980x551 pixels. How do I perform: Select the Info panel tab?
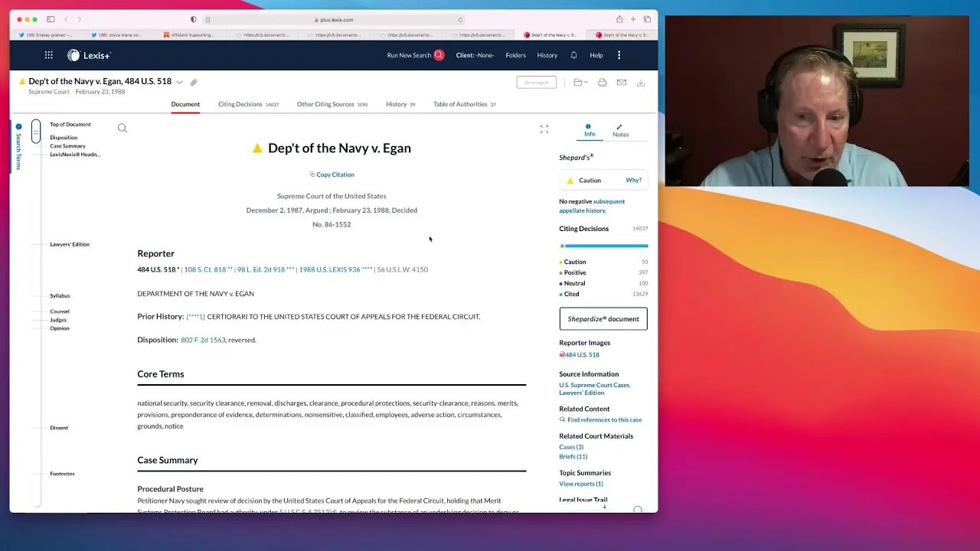coord(590,131)
